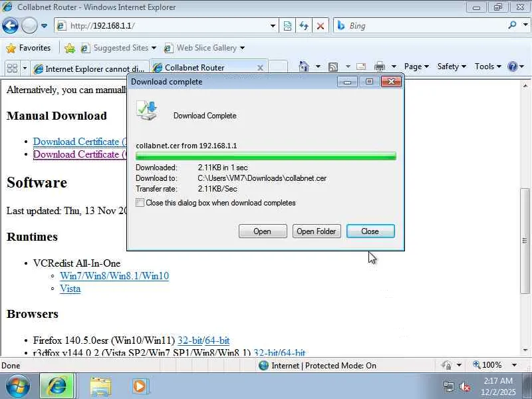Viewport: 532px width, 399px height.
Task: Click the IE forward arrow button
Action: [29, 25]
